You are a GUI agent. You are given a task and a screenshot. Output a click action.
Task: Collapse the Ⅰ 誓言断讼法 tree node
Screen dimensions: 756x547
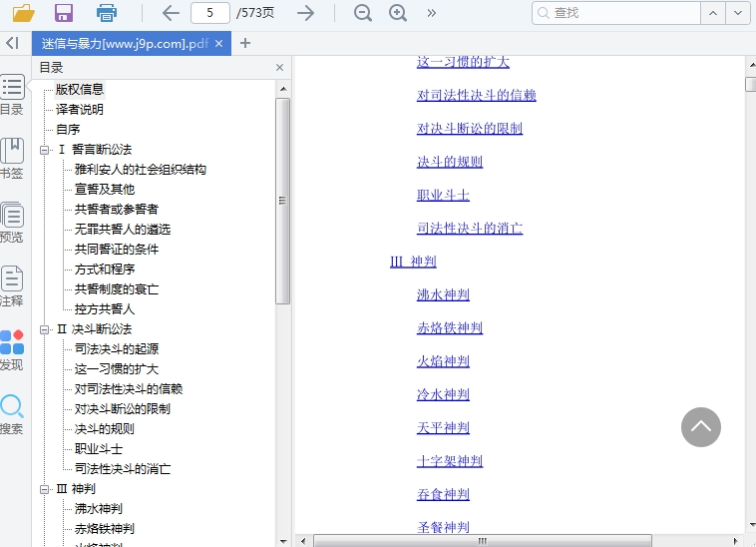(44, 150)
